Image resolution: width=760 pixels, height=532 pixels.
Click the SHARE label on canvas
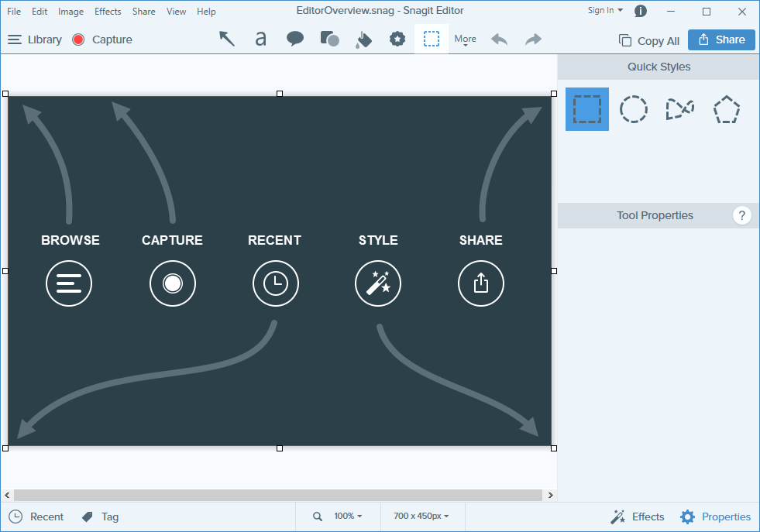point(481,240)
